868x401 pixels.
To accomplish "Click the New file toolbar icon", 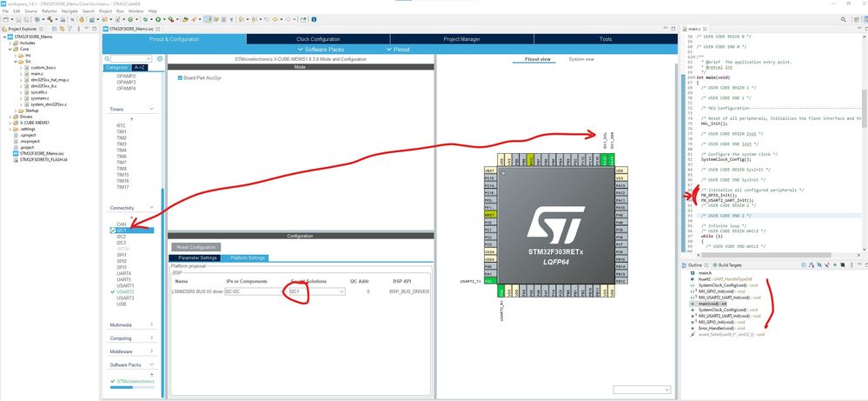I will coord(5,19).
